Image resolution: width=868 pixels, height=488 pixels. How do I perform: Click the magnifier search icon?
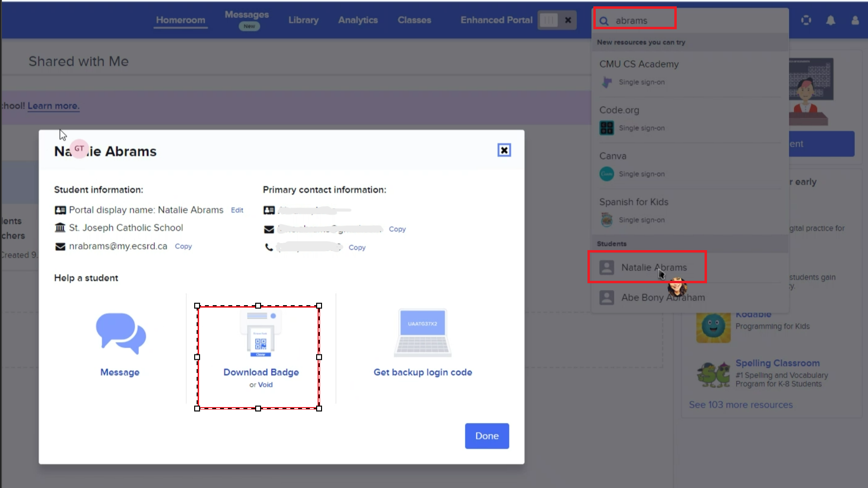604,21
